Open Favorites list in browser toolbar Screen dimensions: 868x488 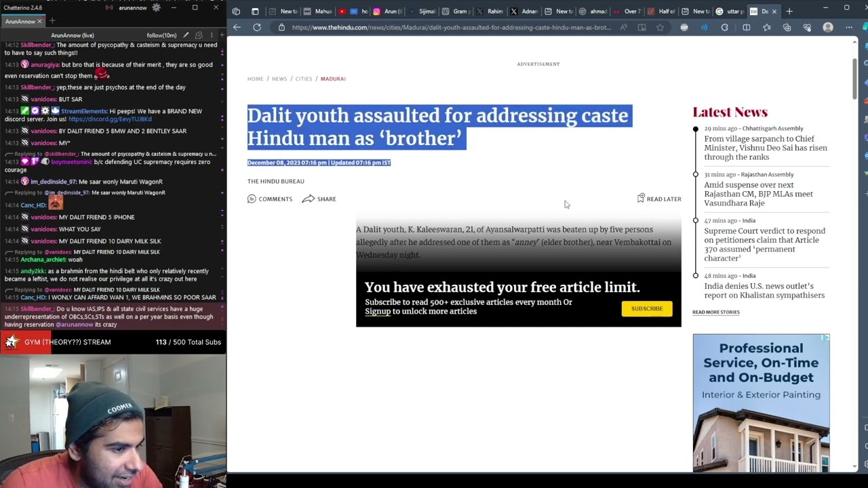tap(767, 28)
